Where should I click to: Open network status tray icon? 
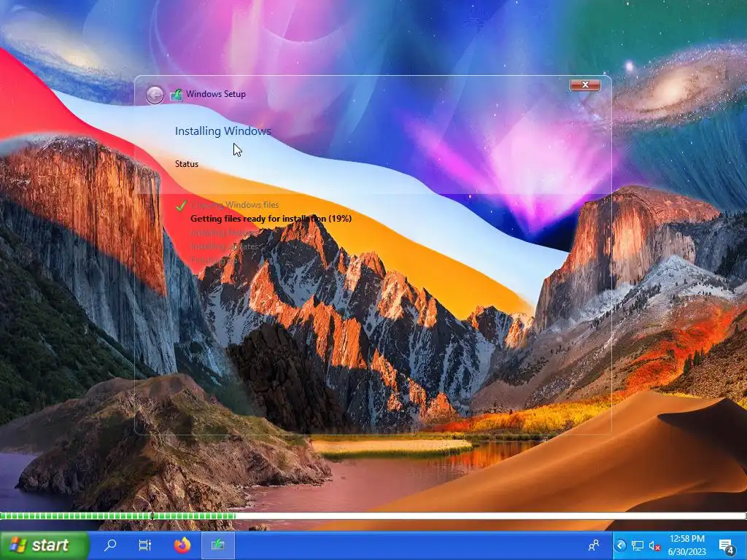pyautogui.click(x=637, y=545)
